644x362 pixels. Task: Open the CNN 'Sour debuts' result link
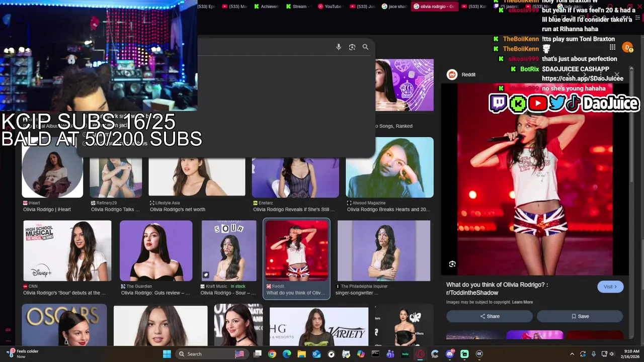point(64,293)
